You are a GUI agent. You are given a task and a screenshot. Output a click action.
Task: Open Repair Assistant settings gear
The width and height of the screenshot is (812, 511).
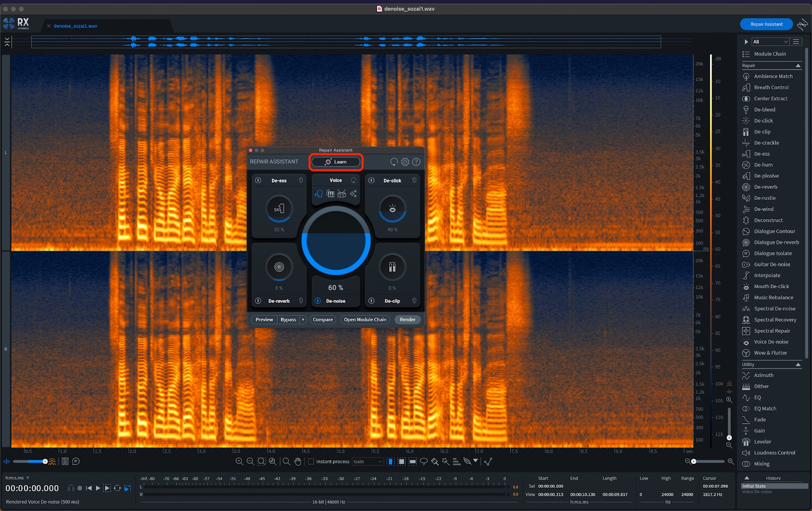coord(405,162)
